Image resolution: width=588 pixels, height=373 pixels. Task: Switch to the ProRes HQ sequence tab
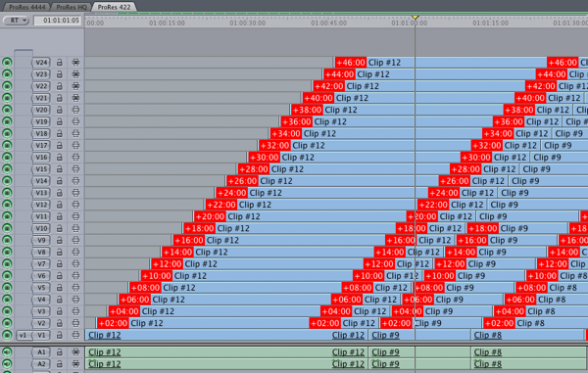72,7
